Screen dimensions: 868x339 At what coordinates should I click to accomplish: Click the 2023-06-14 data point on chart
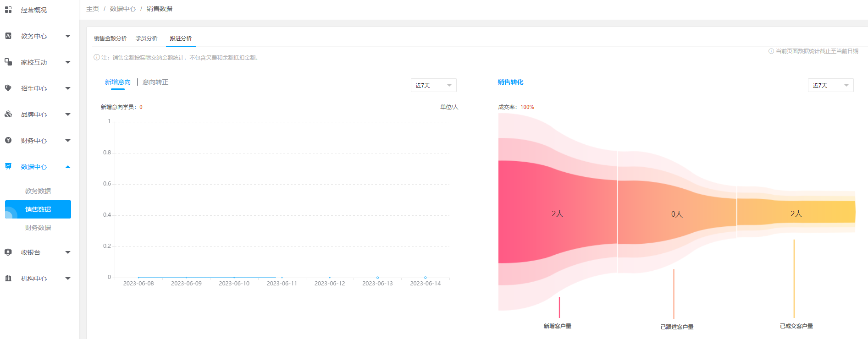point(426,278)
